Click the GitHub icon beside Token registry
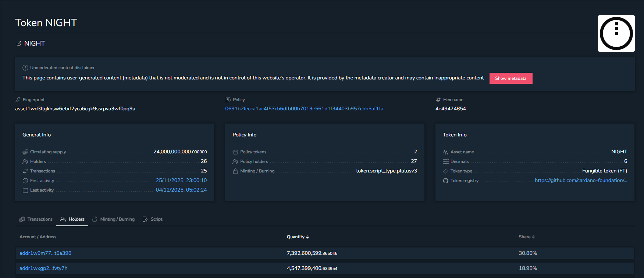This screenshot has width=644, height=278. coord(446,181)
